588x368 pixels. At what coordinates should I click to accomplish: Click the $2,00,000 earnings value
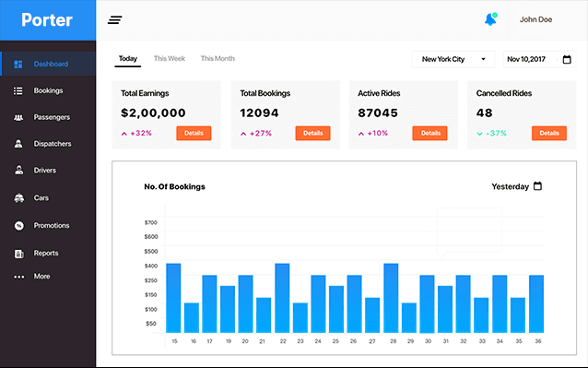(153, 113)
